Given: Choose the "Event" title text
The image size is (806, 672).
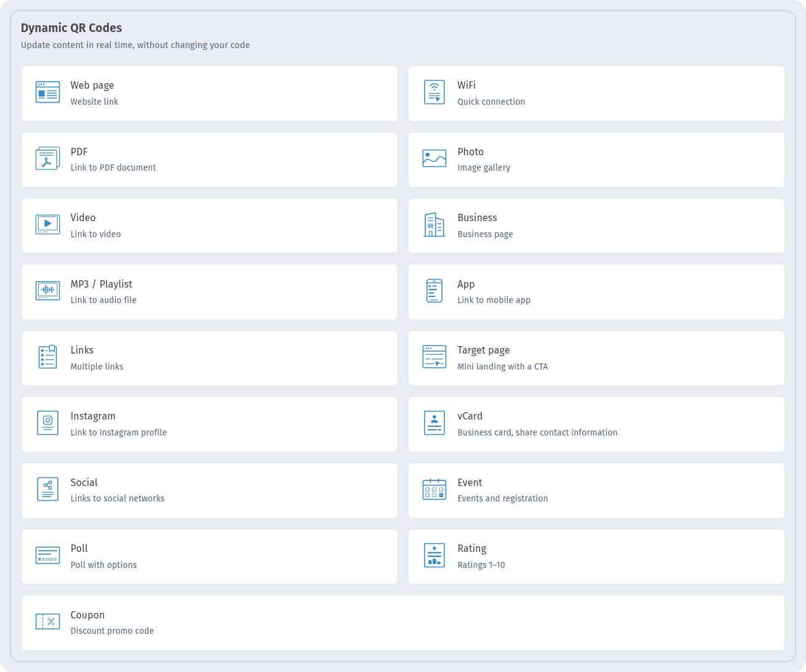Looking at the screenshot, I should [470, 482].
